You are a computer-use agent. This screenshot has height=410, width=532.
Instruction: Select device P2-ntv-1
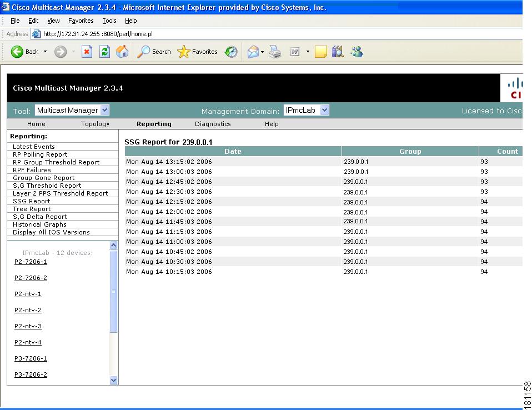tap(28, 294)
